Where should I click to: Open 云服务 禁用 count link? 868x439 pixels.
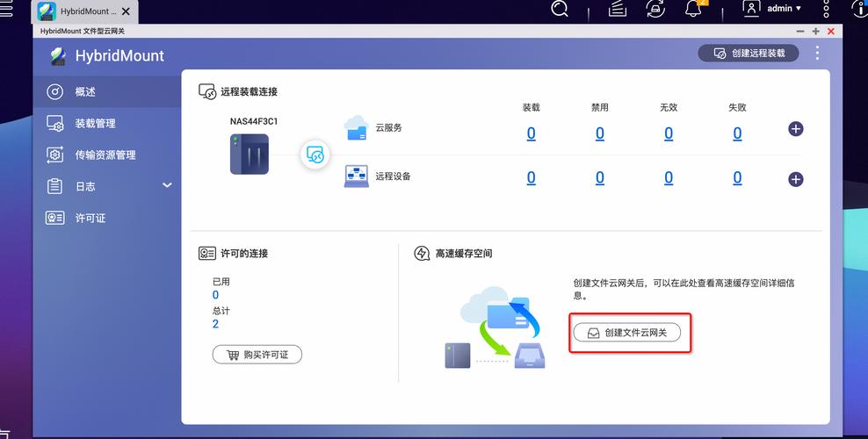click(x=599, y=133)
